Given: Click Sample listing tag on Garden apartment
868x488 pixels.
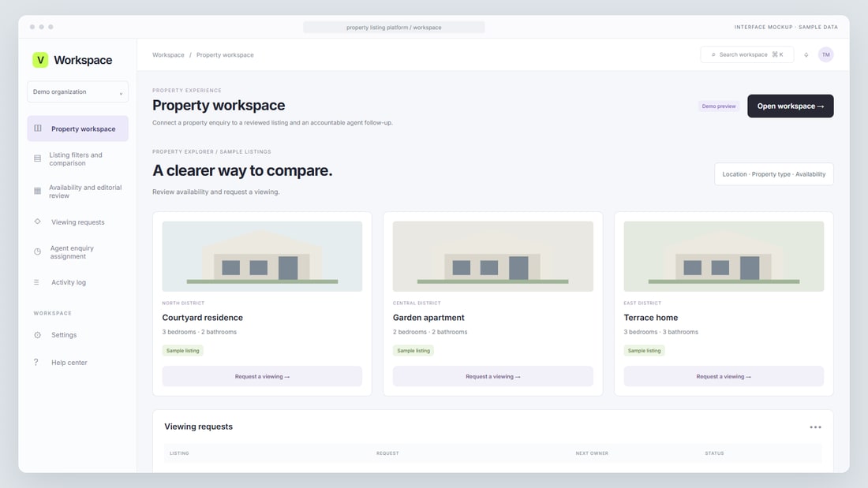Looking at the screenshot, I should 413,350.
